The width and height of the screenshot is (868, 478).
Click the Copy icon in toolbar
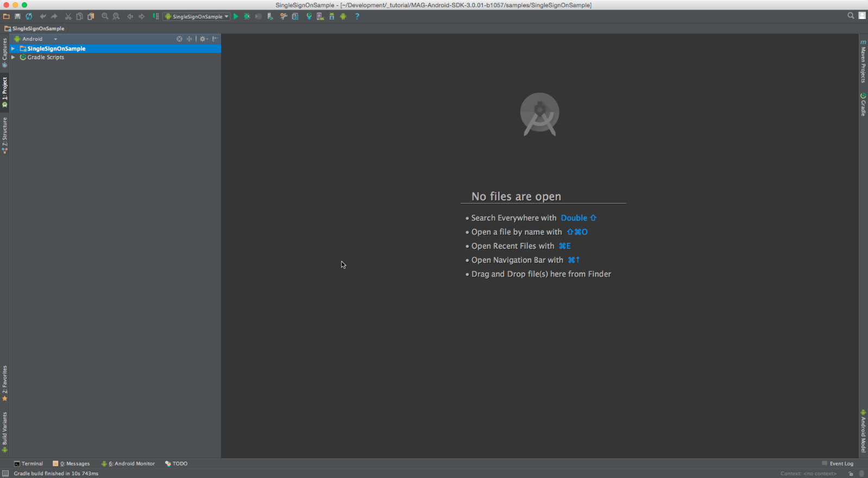point(79,16)
